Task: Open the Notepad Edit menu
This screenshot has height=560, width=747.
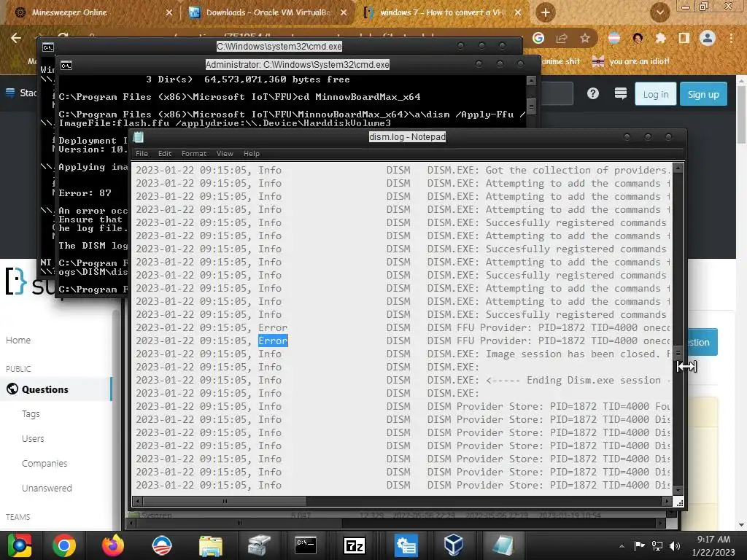Action: (x=164, y=153)
